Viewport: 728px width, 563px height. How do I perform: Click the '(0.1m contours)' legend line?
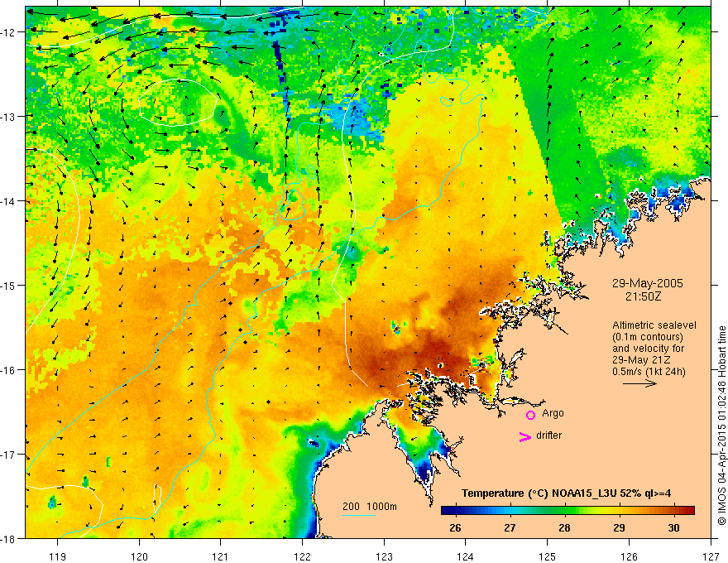coord(648,337)
